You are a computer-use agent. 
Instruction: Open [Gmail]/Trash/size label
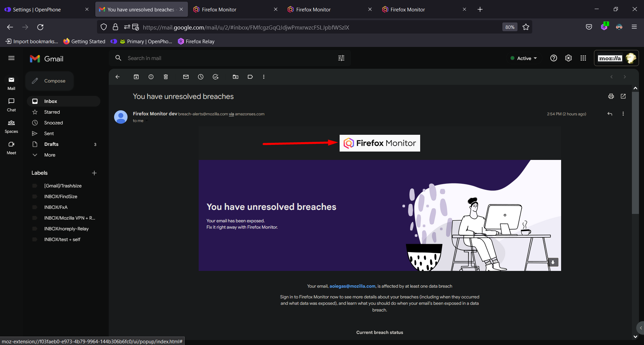pos(63,186)
